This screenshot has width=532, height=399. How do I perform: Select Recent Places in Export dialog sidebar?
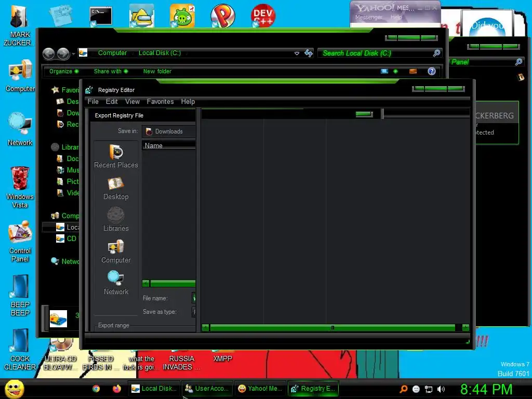point(116,156)
